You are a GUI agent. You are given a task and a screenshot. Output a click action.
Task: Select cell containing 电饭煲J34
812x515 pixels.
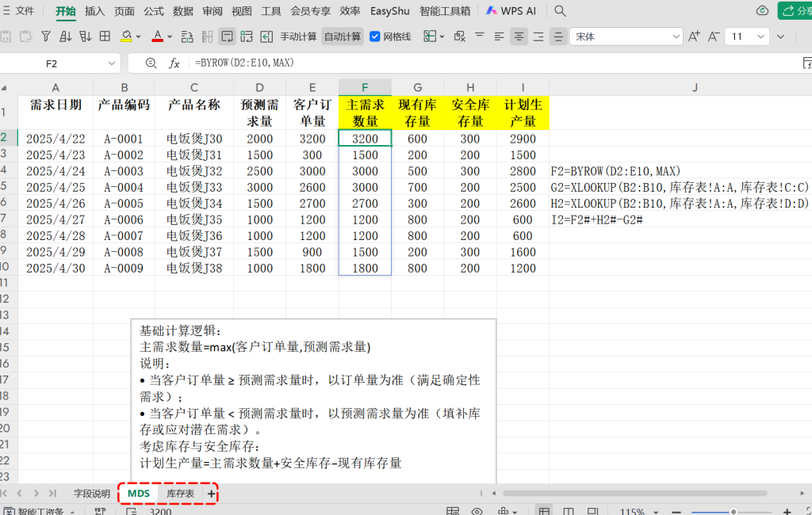tap(194, 204)
